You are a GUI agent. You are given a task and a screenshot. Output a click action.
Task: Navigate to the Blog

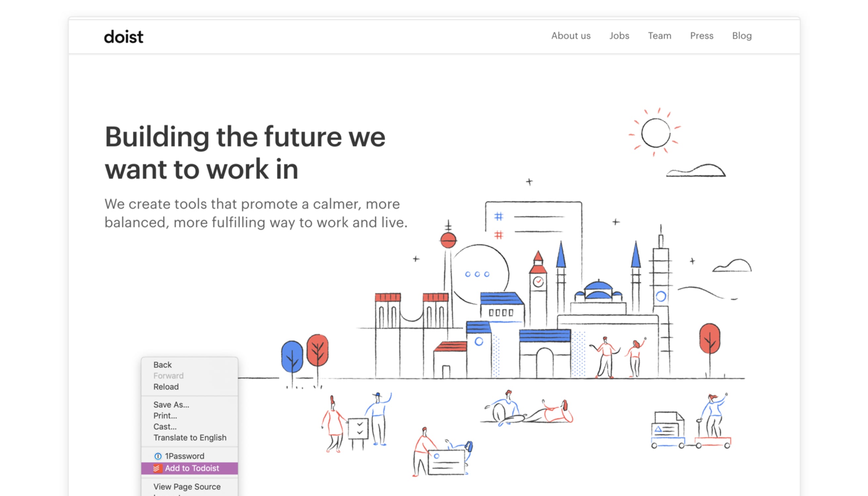click(742, 36)
